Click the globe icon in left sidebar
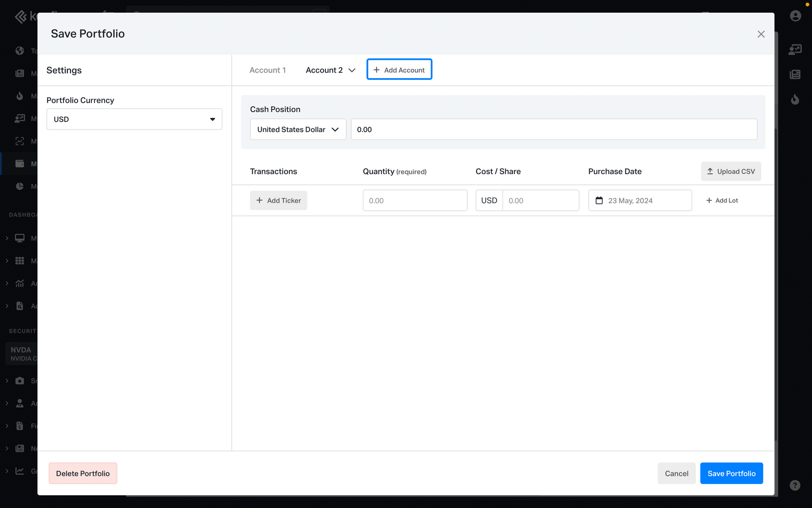 click(x=20, y=51)
